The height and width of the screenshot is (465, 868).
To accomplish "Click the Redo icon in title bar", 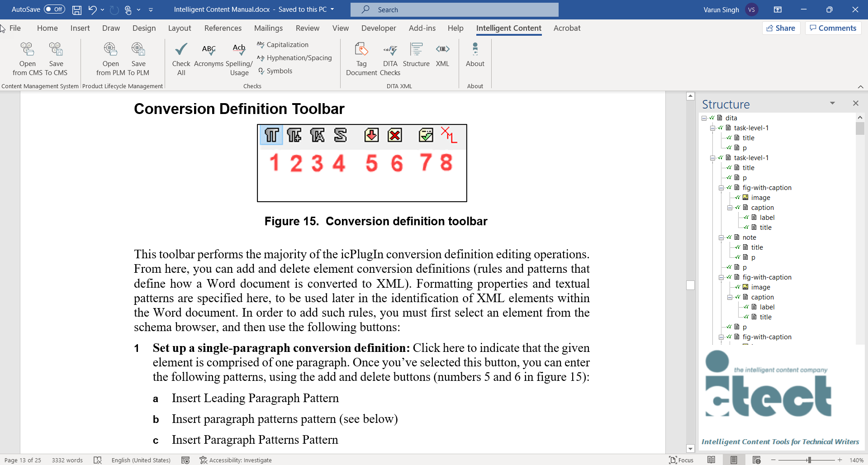I will 114,9.
